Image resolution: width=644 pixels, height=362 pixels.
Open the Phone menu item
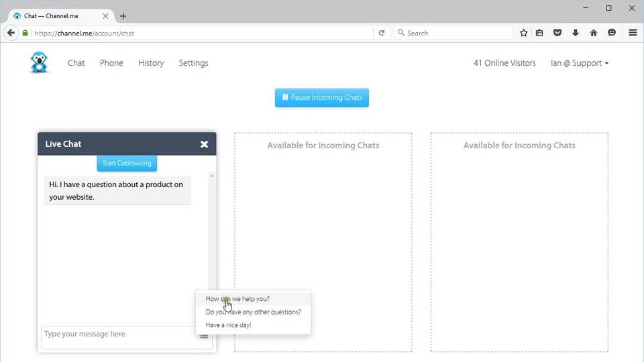pyautogui.click(x=111, y=63)
